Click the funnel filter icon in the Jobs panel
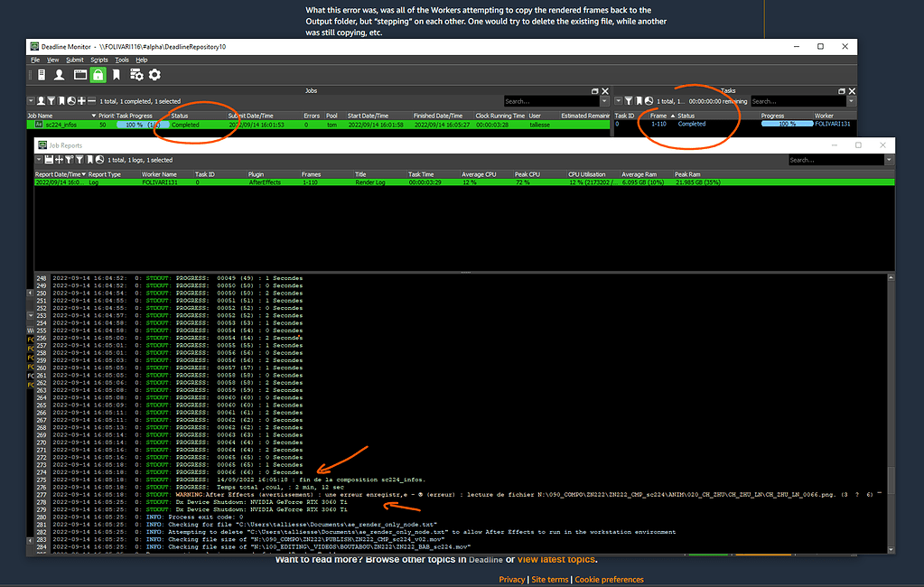924x587 pixels. [51, 100]
